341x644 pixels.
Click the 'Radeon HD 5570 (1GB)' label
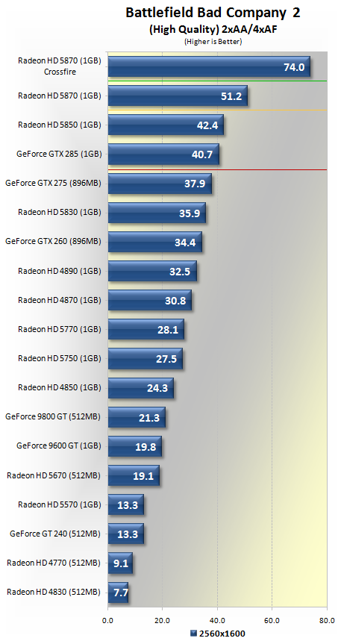pyautogui.click(x=60, y=504)
